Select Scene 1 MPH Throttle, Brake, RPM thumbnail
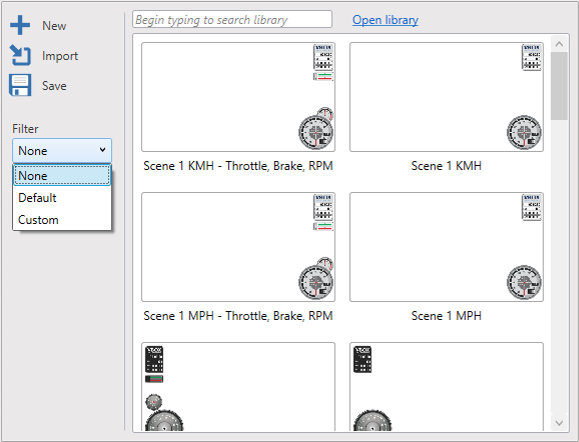The height and width of the screenshot is (442, 579). pos(238,247)
